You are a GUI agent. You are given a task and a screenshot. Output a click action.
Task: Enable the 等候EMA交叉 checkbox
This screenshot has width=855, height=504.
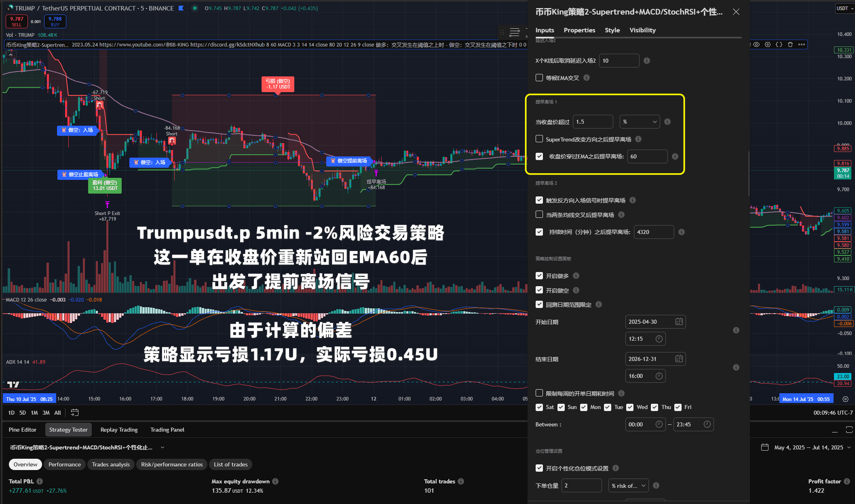pyautogui.click(x=539, y=78)
